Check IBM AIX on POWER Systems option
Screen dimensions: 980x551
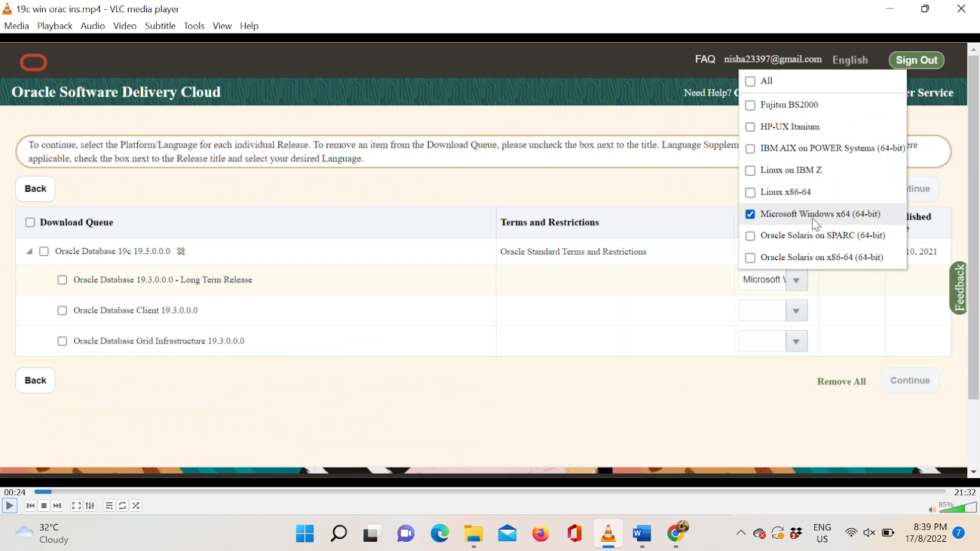pos(750,149)
